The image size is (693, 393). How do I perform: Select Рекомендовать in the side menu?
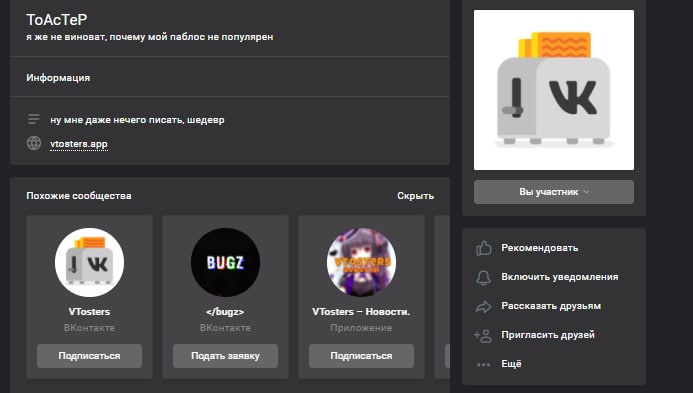point(540,248)
